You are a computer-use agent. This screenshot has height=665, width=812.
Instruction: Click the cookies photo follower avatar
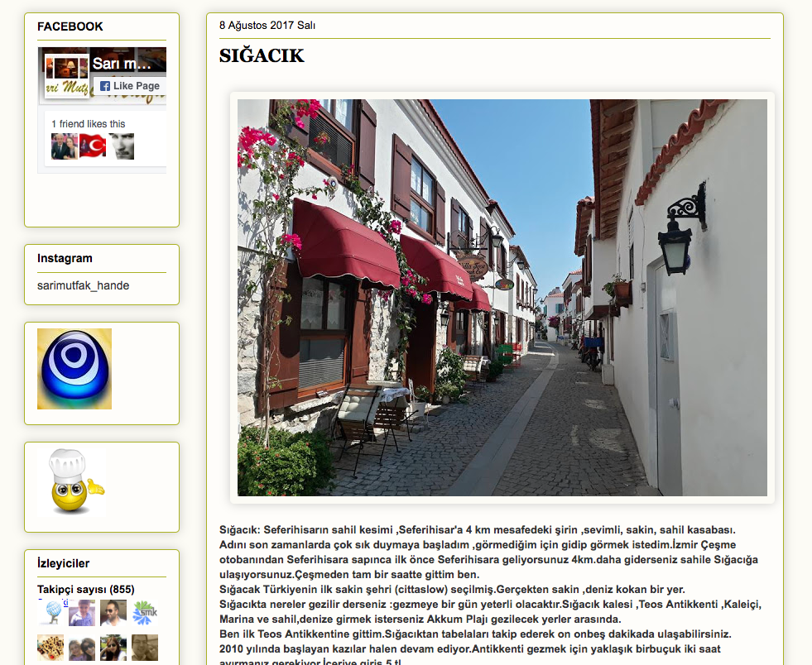(x=50, y=648)
